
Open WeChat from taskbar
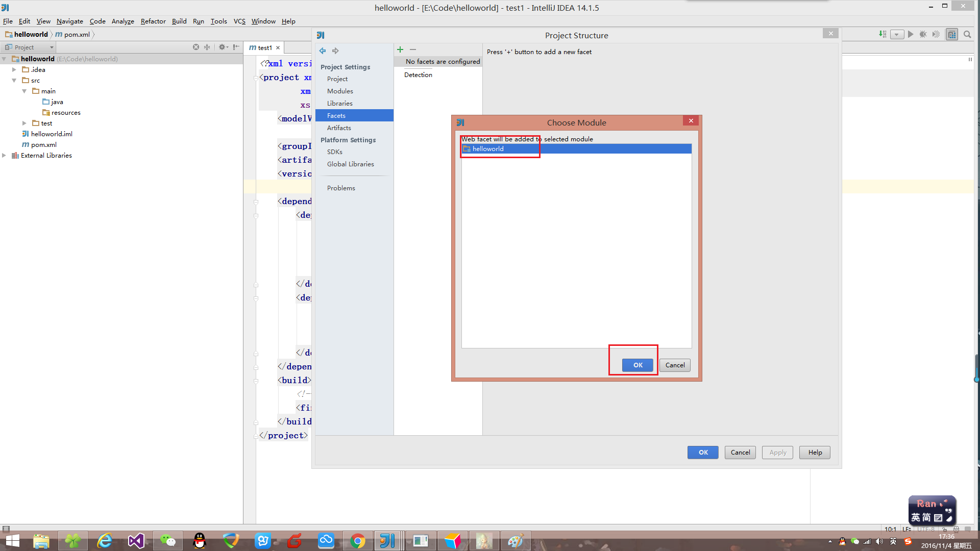pyautogui.click(x=168, y=541)
